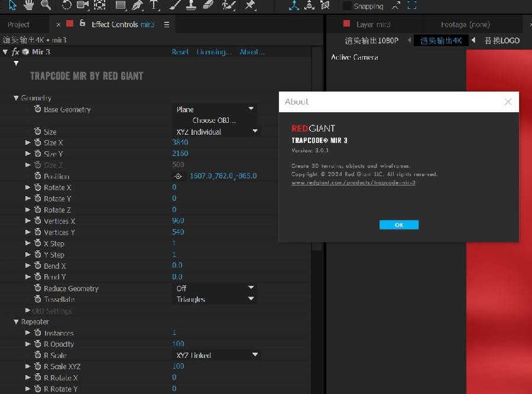532x394 pixels.
Task: Open the Effect Controls panel menu
Action: tap(167, 24)
